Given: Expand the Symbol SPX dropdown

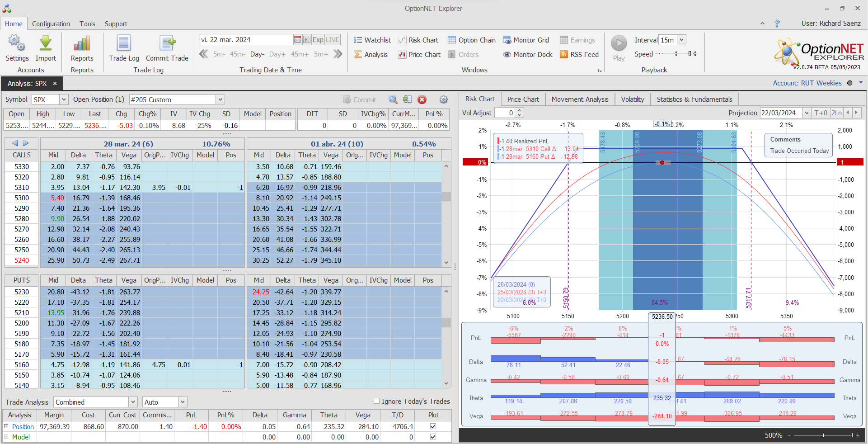Looking at the screenshot, I should tap(64, 99).
